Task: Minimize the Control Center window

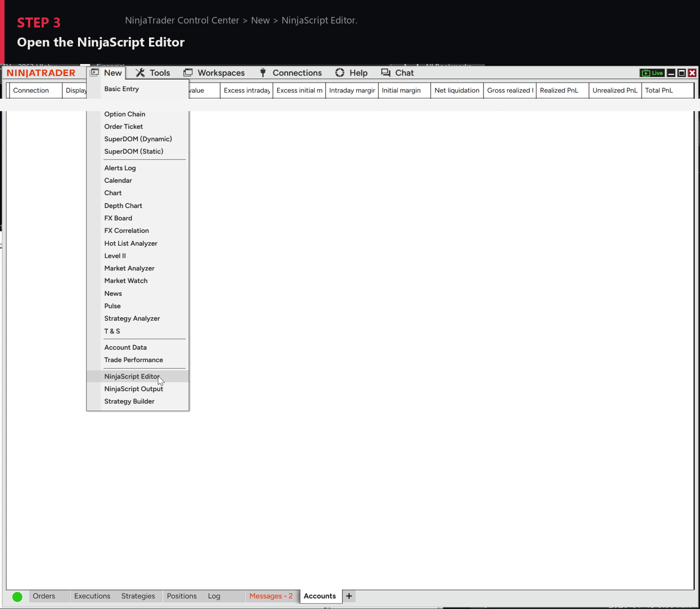Action: pyautogui.click(x=671, y=73)
